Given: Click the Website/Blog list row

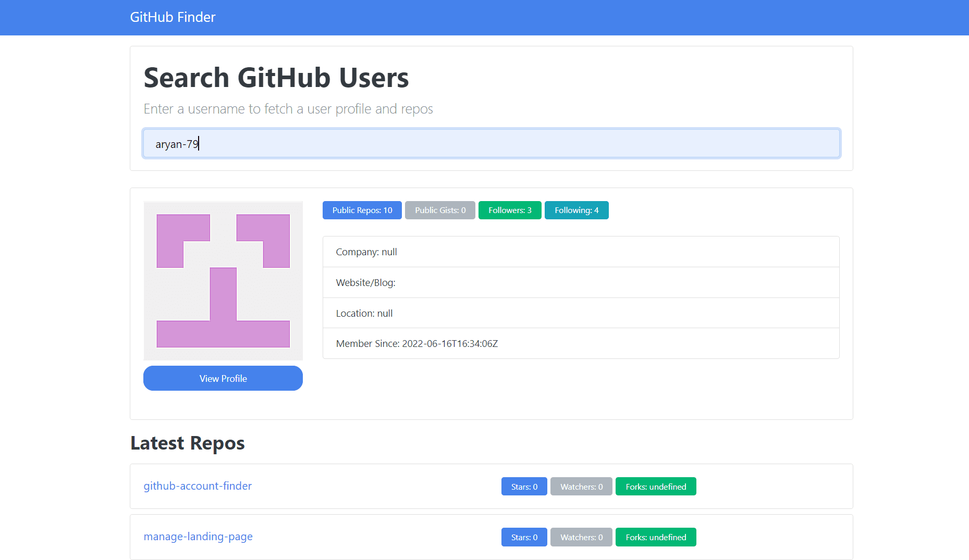Looking at the screenshot, I should 581,283.
